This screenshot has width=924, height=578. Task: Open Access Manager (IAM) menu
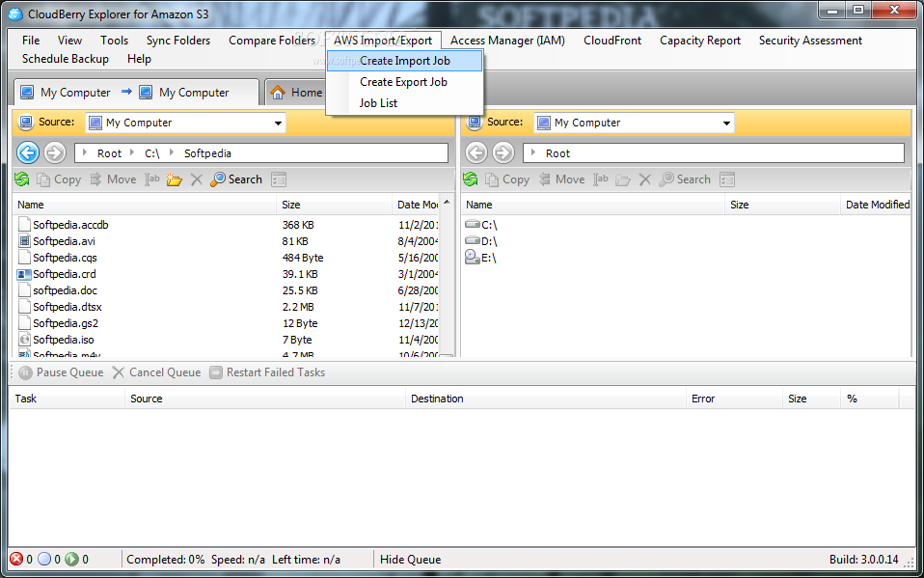tap(507, 41)
